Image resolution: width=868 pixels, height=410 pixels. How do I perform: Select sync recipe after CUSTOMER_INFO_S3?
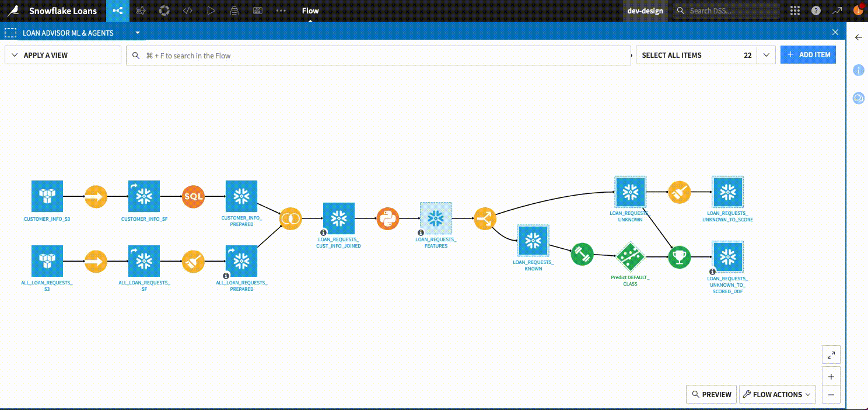click(96, 196)
